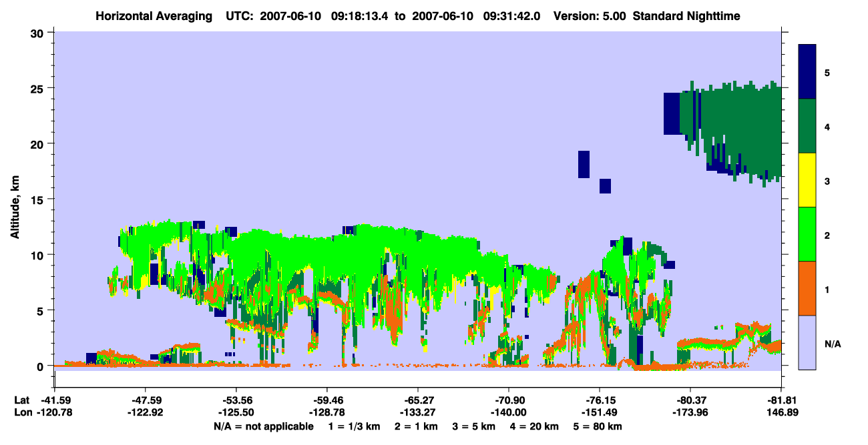868x445 pixels.
Task: Click the longitude value -140.00
Action: click(509, 413)
